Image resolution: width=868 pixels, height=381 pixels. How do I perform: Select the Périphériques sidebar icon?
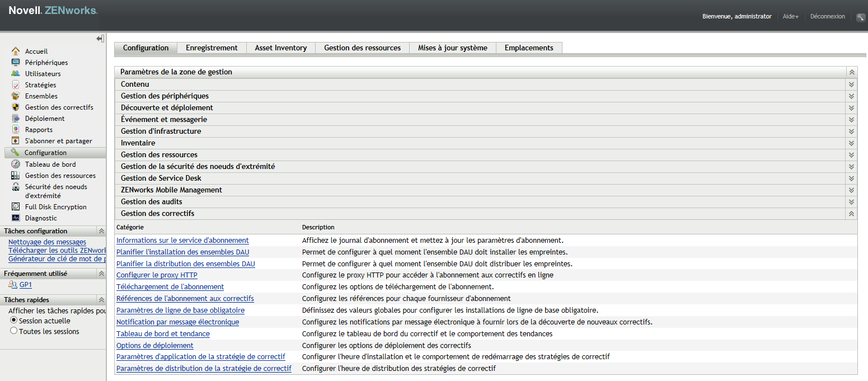coord(15,62)
